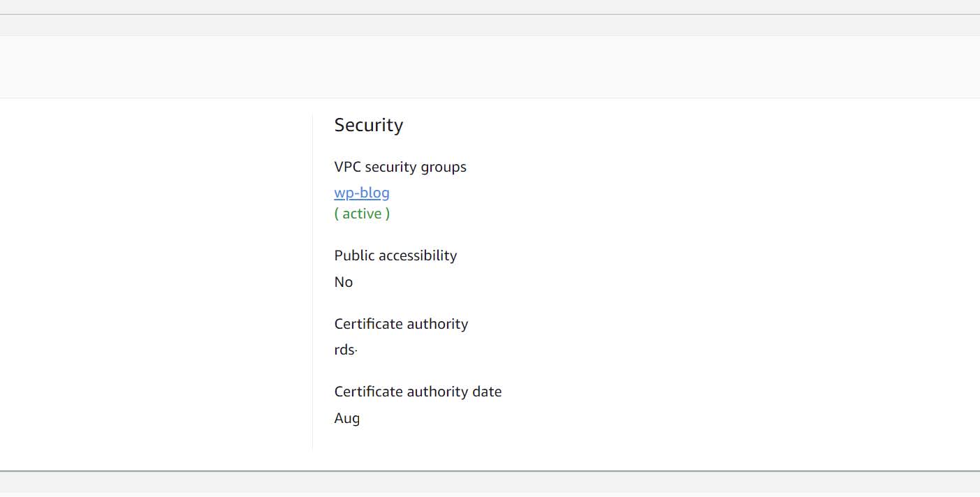
Task: Click the rds certificate authority value
Action: [x=345, y=350]
